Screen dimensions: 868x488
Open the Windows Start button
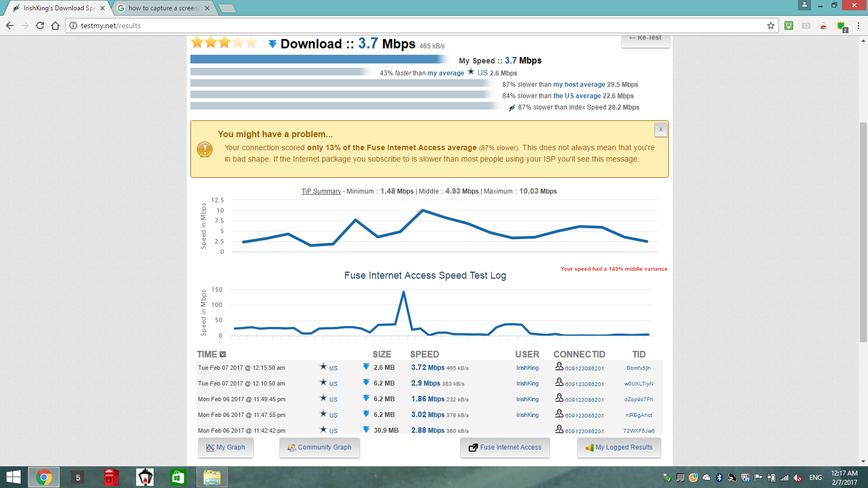tap(13, 477)
